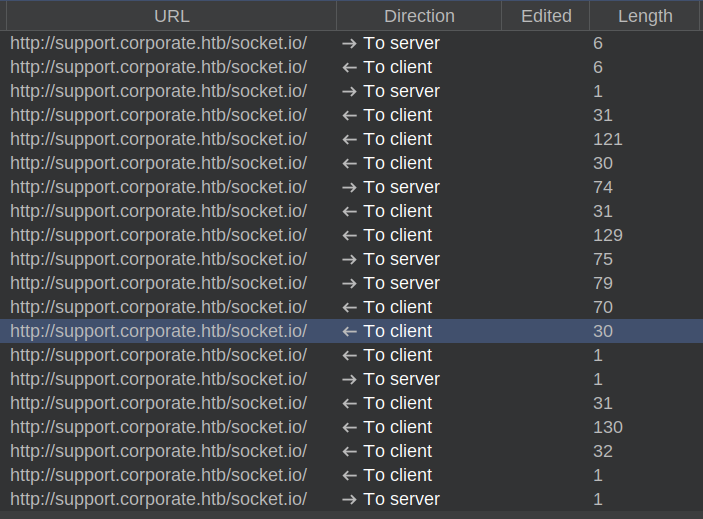Click the right arrow icon in the last row
Image resolution: width=703 pixels, height=519 pixels.
coord(349,499)
